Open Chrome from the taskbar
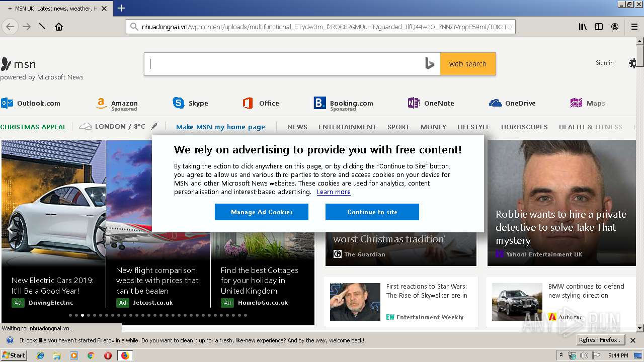Viewport: 644px width, 362px height. (x=91, y=355)
